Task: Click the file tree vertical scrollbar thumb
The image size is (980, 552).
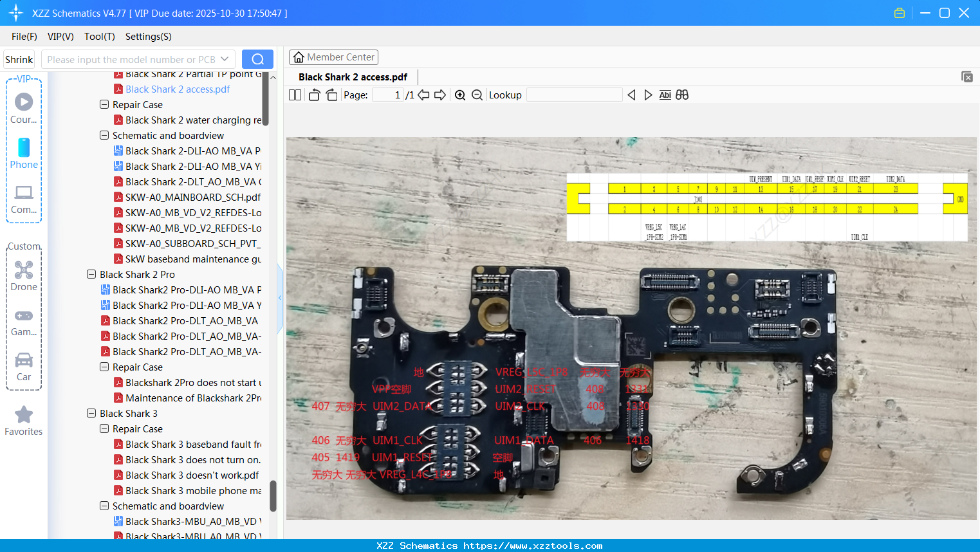Action: [x=273, y=496]
